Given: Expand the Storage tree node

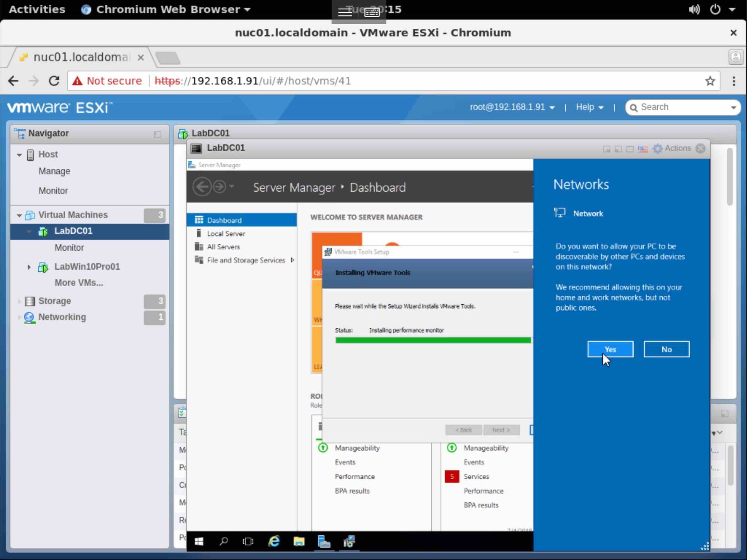Looking at the screenshot, I should (x=19, y=301).
